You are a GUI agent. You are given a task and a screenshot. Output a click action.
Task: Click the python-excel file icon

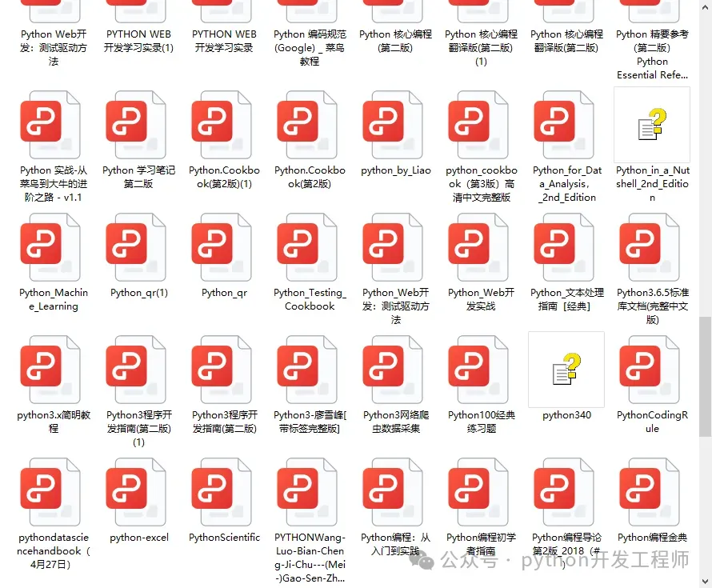point(136,492)
